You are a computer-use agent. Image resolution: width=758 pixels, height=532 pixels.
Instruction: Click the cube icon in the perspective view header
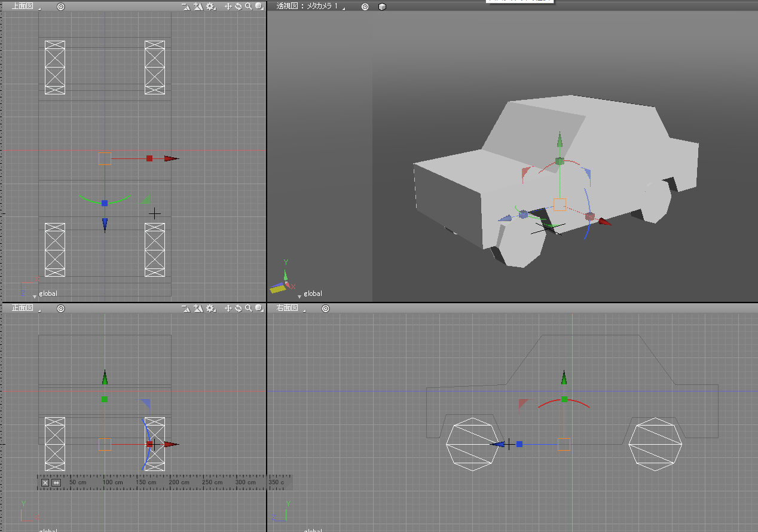[382, 7]
